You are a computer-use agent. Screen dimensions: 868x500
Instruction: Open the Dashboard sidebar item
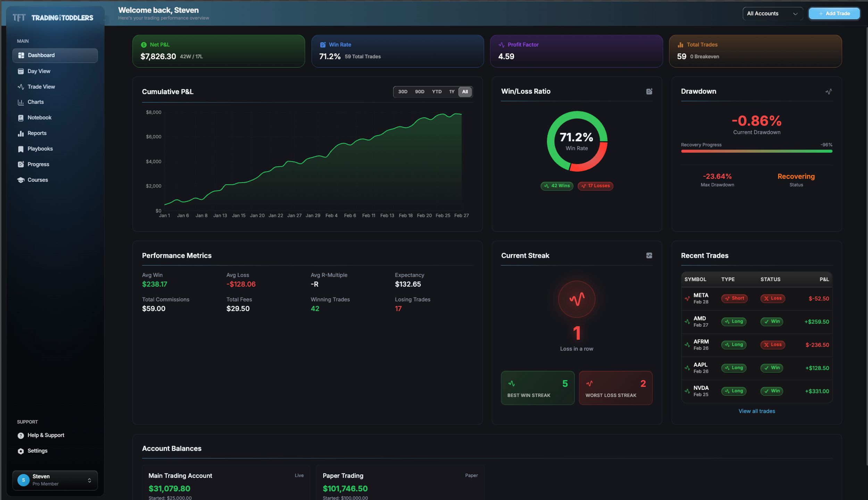tap(55, 55)
